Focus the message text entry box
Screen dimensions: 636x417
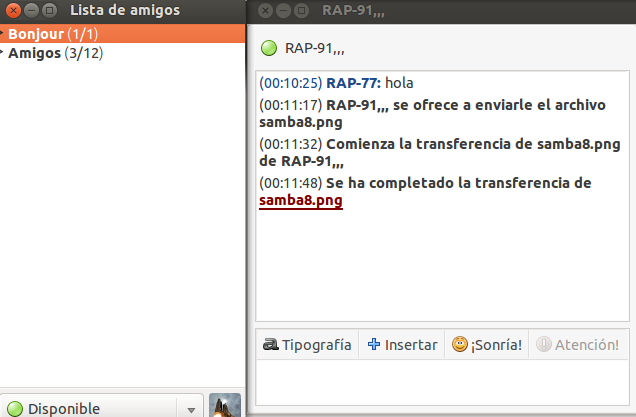click(x=442, y=382)
